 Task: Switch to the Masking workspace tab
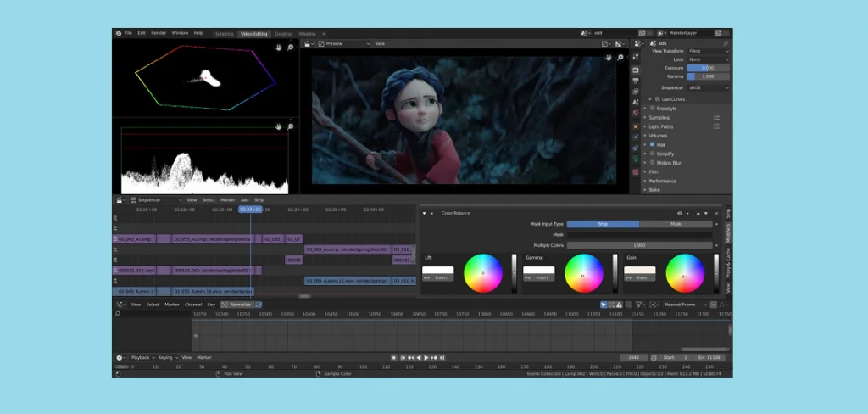307,34
